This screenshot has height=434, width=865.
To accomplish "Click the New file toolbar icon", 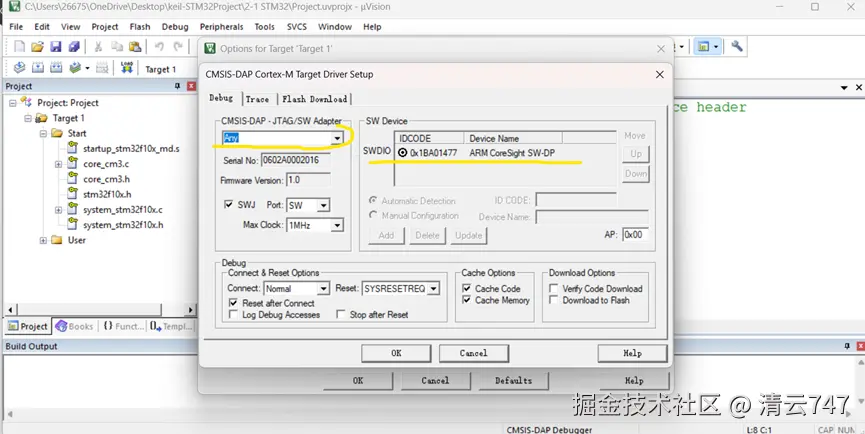I will [x=19, y=47].
